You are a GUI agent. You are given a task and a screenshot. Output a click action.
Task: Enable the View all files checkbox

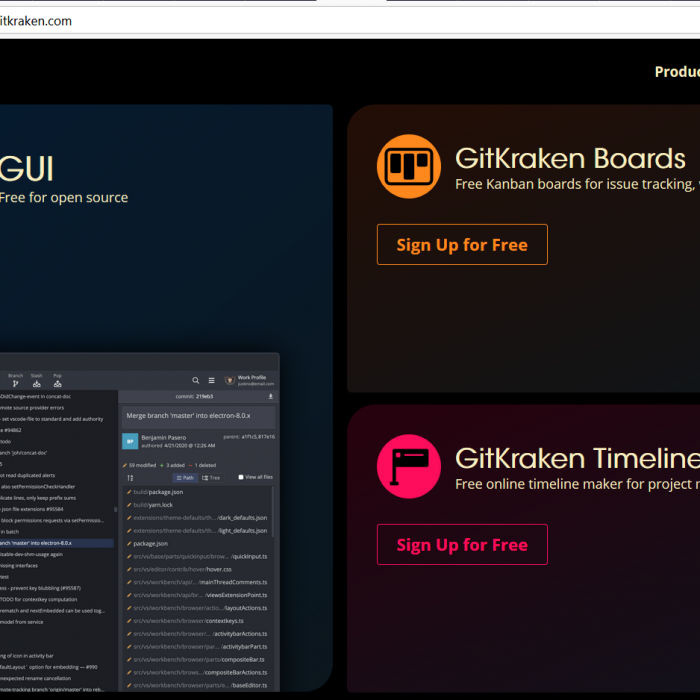241,478
